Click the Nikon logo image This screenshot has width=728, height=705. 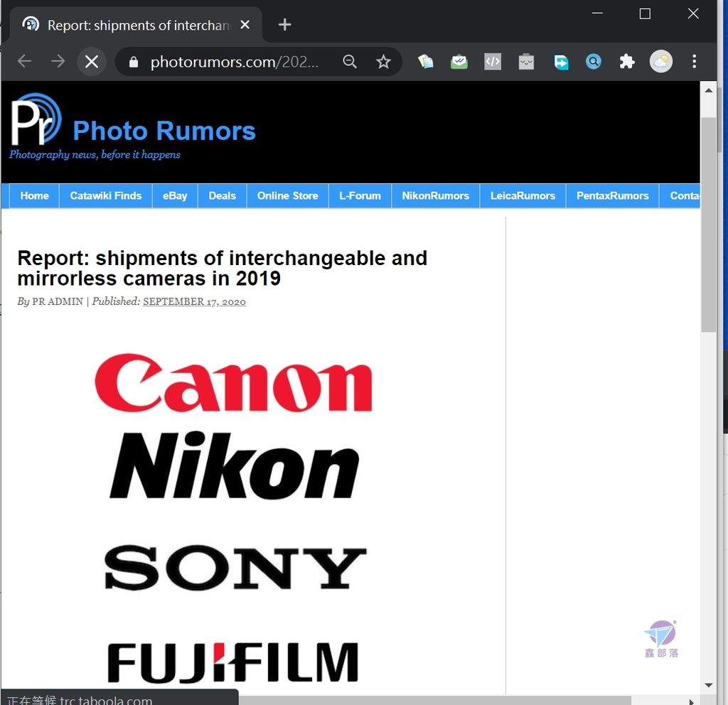(235, 465)
